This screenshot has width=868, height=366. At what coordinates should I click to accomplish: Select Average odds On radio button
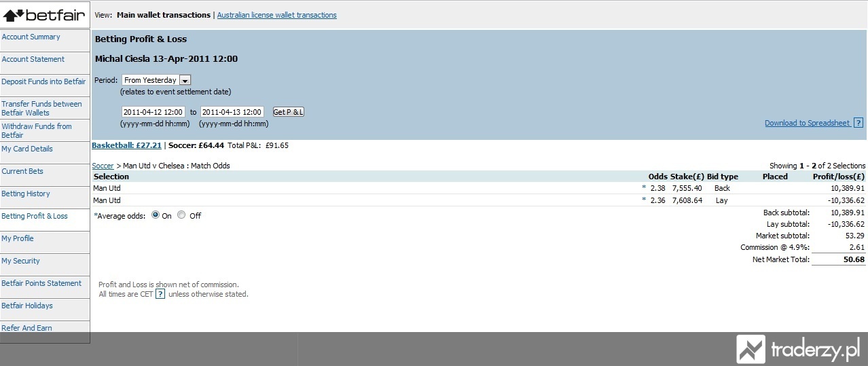coord(156,215)
